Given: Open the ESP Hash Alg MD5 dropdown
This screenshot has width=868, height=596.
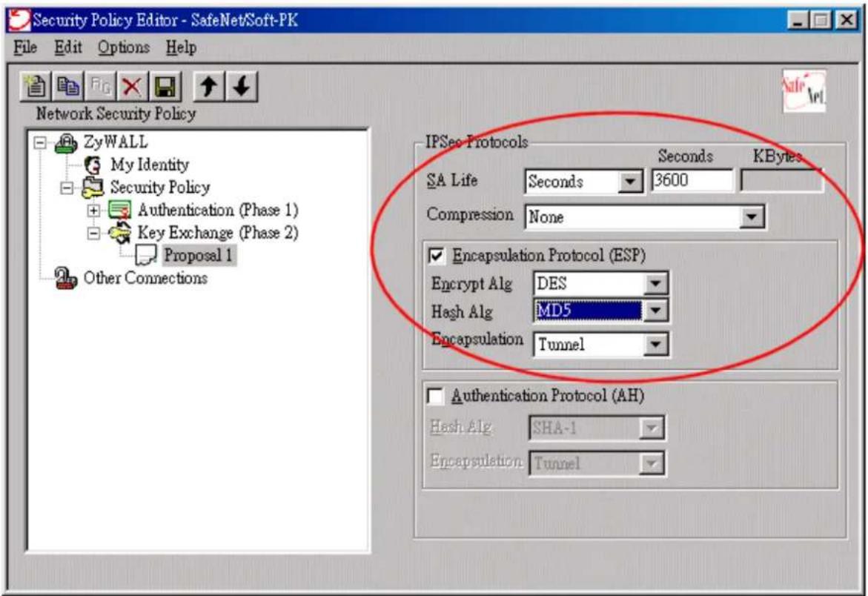Looking at the screenshot, I should coord(655,311).
